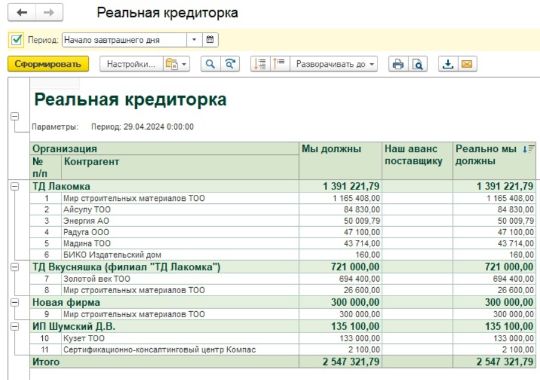Click the 694 400,00 Мы должны cell
The height and width of the screenshot is (380, 540).
click(340, 279)
